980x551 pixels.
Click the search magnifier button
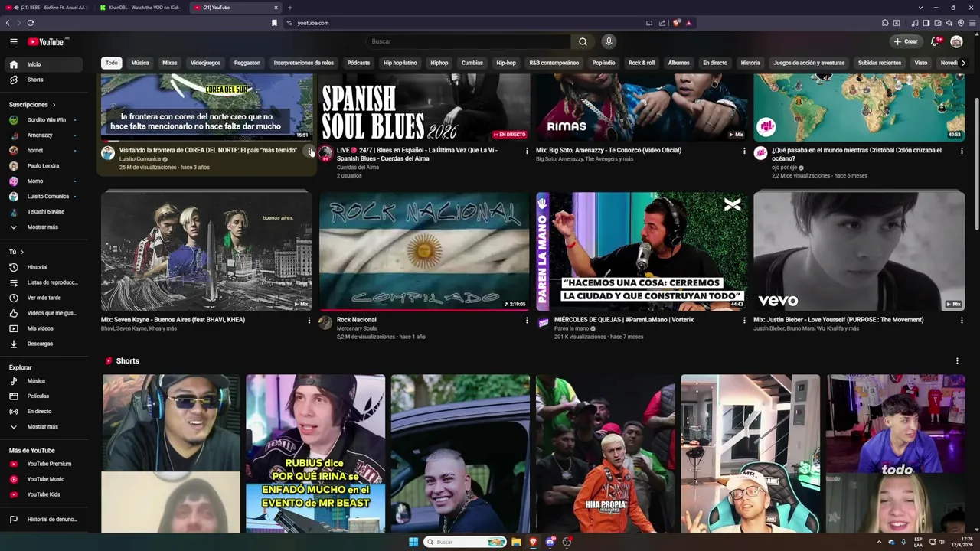click(x=583, y=41)
